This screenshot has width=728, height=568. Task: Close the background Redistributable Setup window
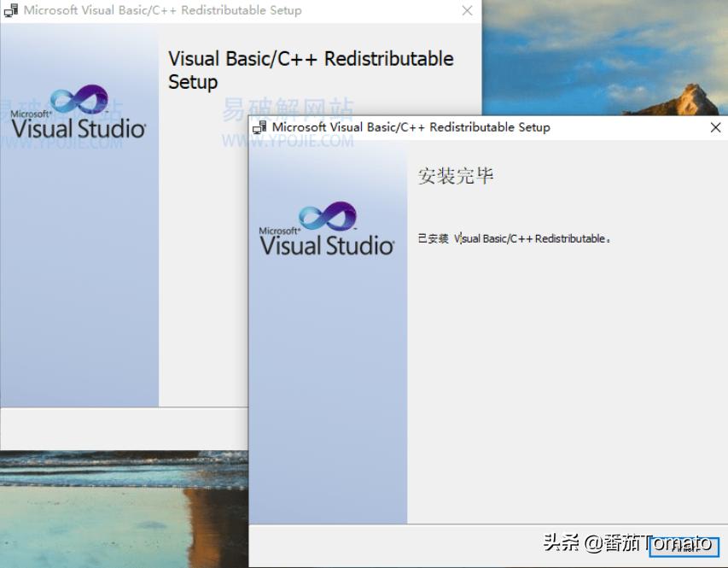pyautogui.click(x=467, y=10)
